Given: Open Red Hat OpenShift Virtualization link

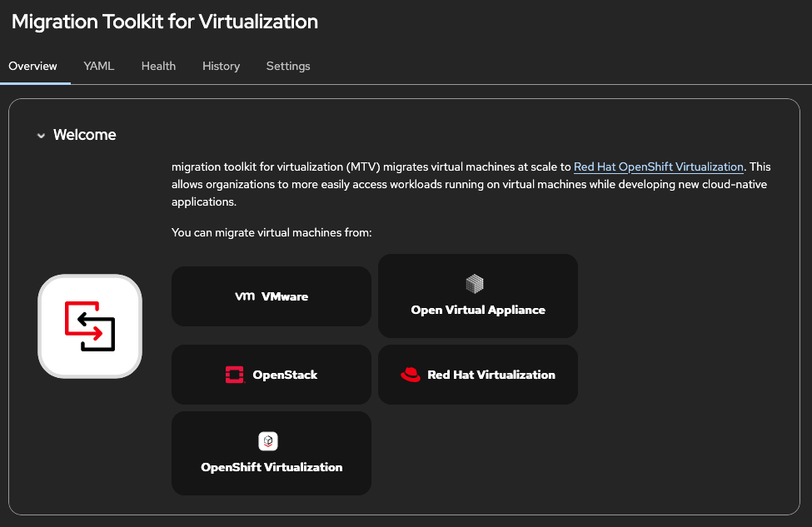Looking at the screenshot, I should coord(658,167).
